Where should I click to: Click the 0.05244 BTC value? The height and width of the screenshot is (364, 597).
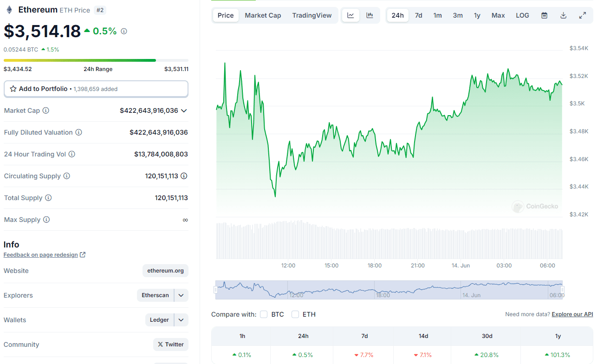point(21,49)
